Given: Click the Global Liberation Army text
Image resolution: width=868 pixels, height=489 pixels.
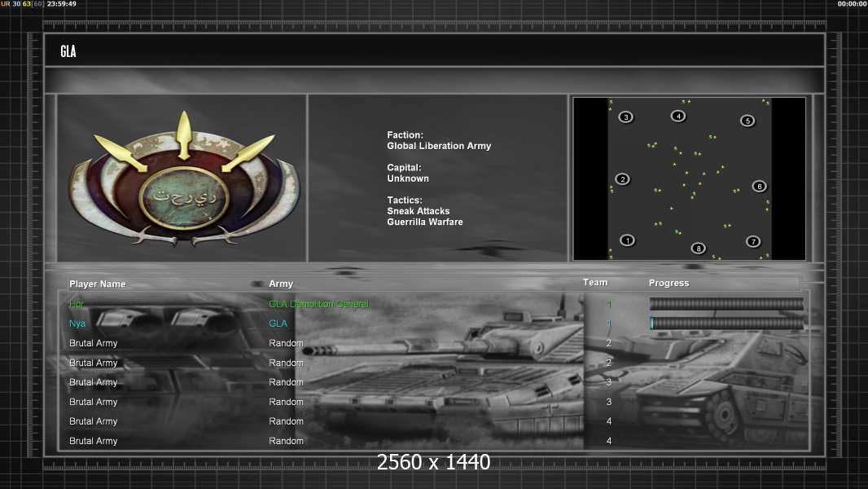Looking at the screenshot, I should 439,146.
